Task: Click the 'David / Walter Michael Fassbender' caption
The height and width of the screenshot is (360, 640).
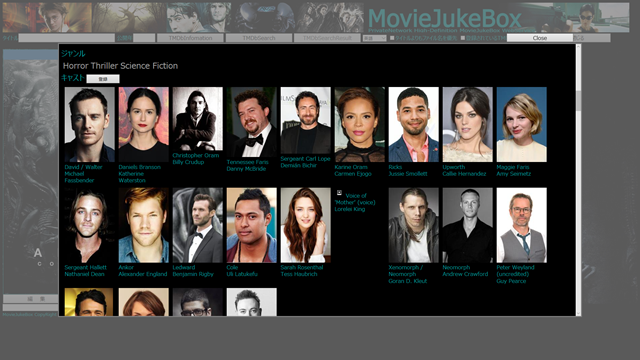Action: [84, 173]
